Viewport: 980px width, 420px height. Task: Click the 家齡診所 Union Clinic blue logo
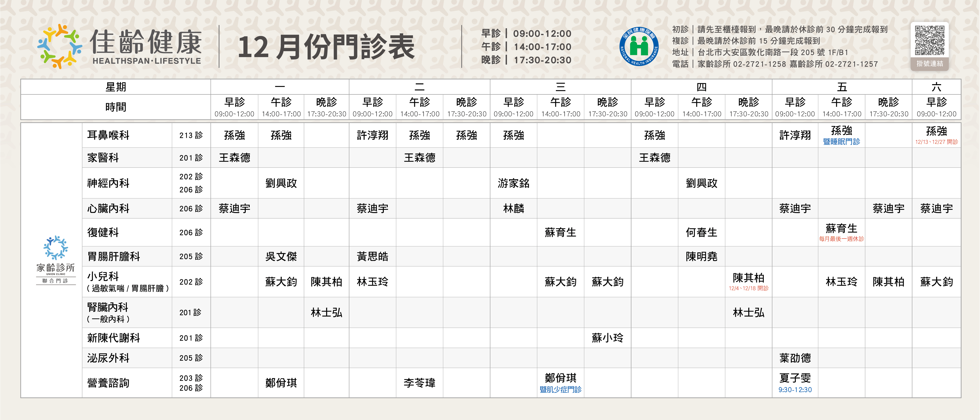tap(56, 248)
